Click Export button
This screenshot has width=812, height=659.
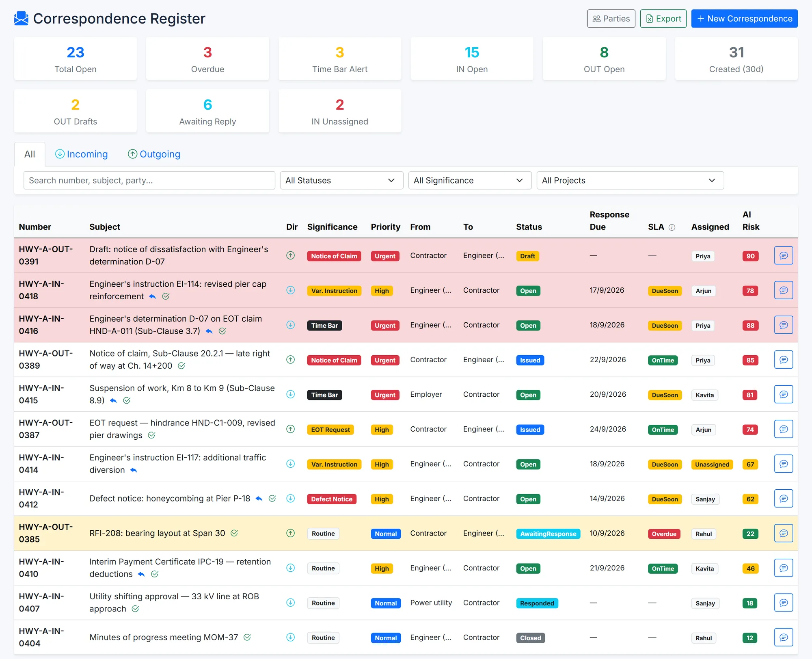click(663, 19)
